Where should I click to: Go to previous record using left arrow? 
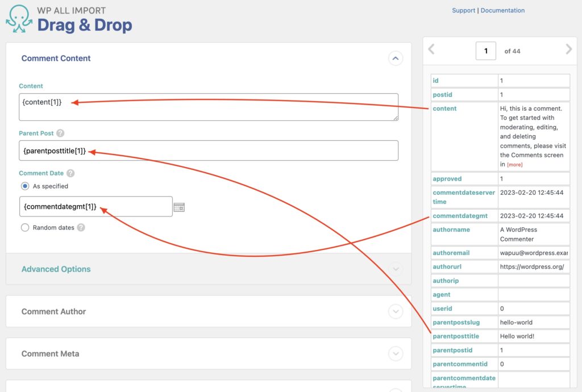pos(432,50)
